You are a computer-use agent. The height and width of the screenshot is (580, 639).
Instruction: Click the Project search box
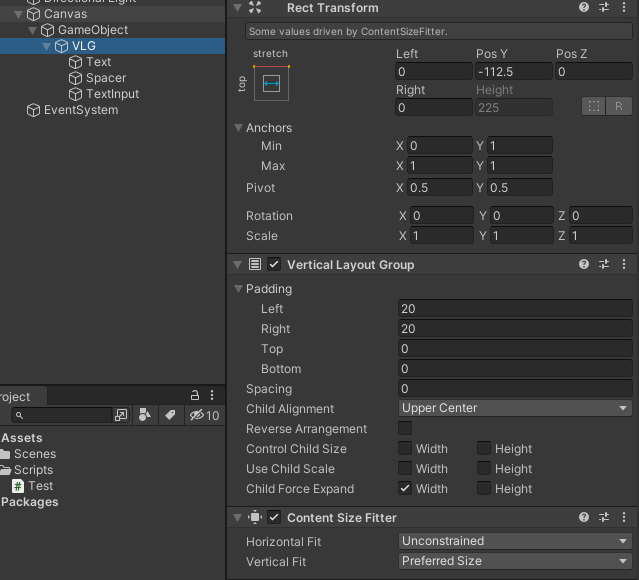point(62,415)
